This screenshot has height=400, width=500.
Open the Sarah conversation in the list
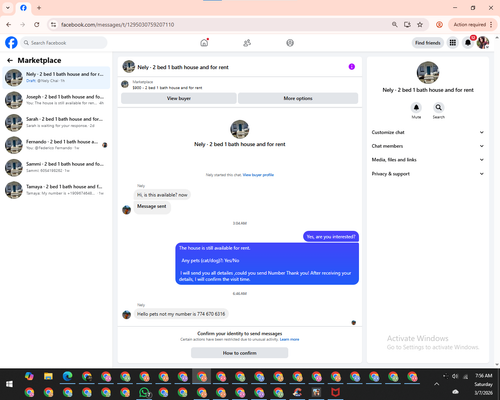click(56, 122)
